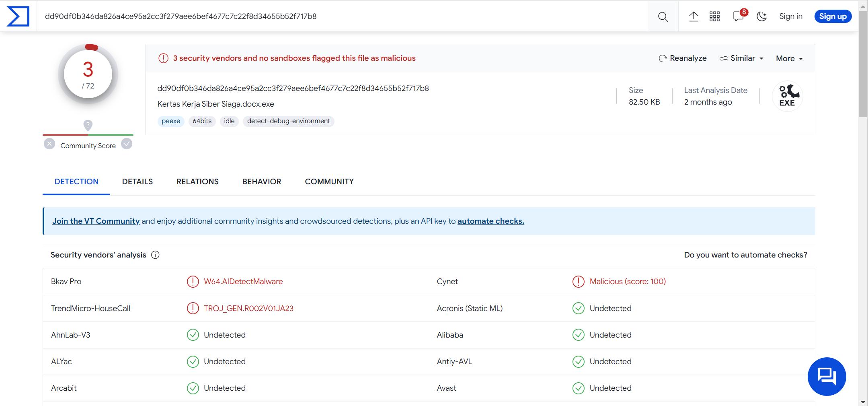Click the idle tag
This screenshot has width=868, height=406.
tap(229, 121)
